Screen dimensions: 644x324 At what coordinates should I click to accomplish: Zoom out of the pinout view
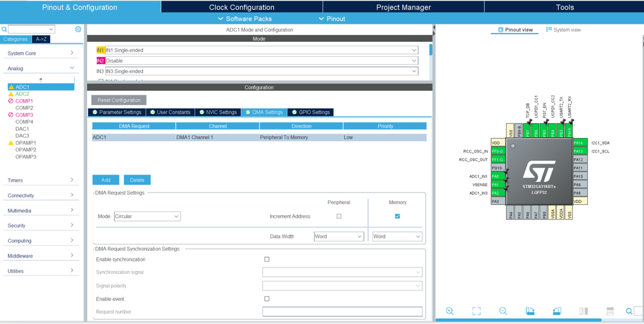(x=503, y=311)
